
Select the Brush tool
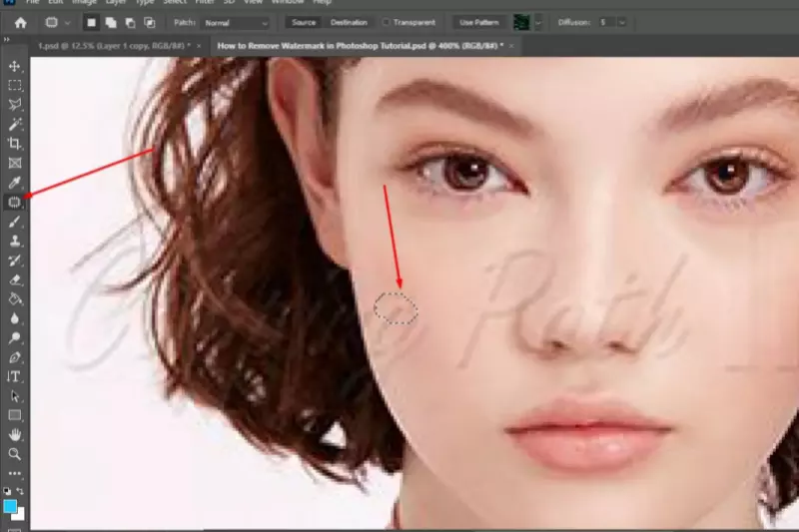click(x=14, y=222)
